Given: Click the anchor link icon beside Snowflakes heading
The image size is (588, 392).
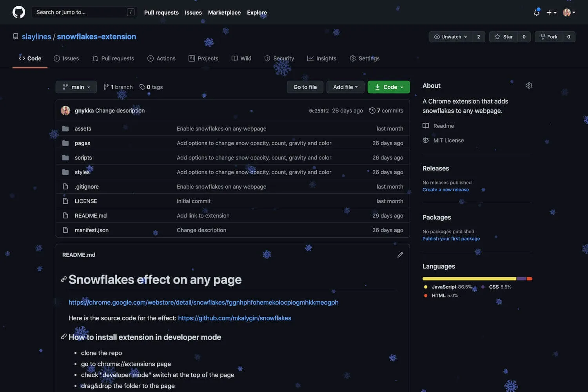Looking at the screenshot, I should [x=64, y=279].
